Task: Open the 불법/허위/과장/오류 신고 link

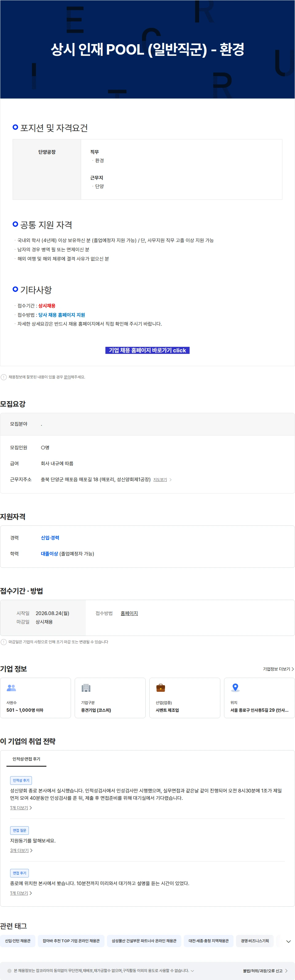Action: click(x=265, y=971)
